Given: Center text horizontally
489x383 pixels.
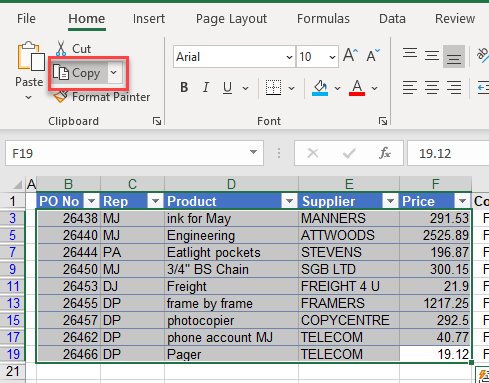Looking at the screenshot, I should click(x=432, y=88).
